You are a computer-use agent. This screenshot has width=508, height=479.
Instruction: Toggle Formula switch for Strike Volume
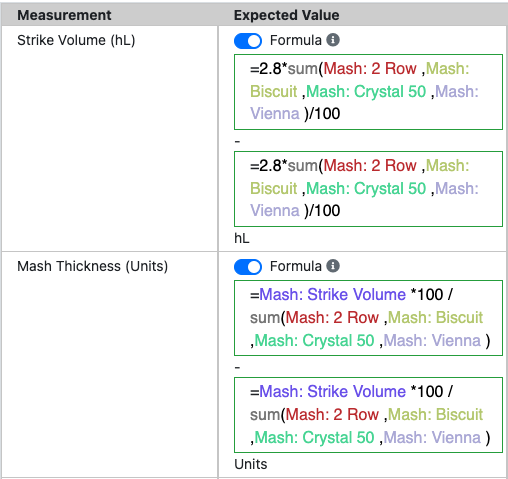[x=248, y=41]
